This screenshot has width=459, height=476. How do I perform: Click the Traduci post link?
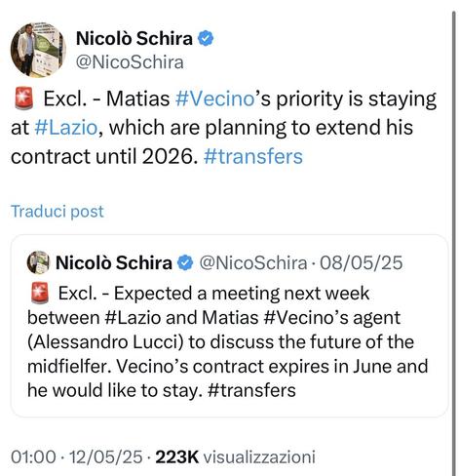57,212
